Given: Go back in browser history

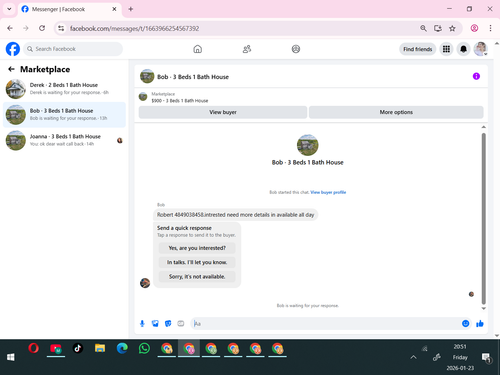Looking at the screenshot, I should (x=10, y=28).
